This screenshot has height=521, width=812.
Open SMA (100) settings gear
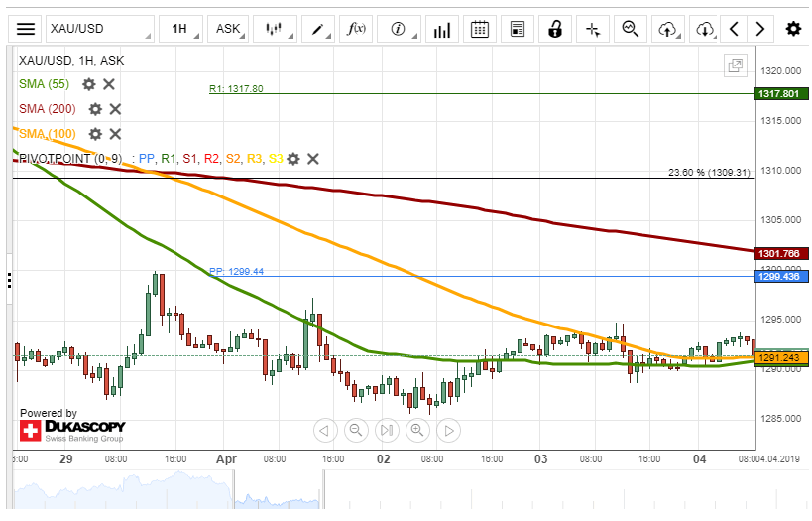click(95, 134)
